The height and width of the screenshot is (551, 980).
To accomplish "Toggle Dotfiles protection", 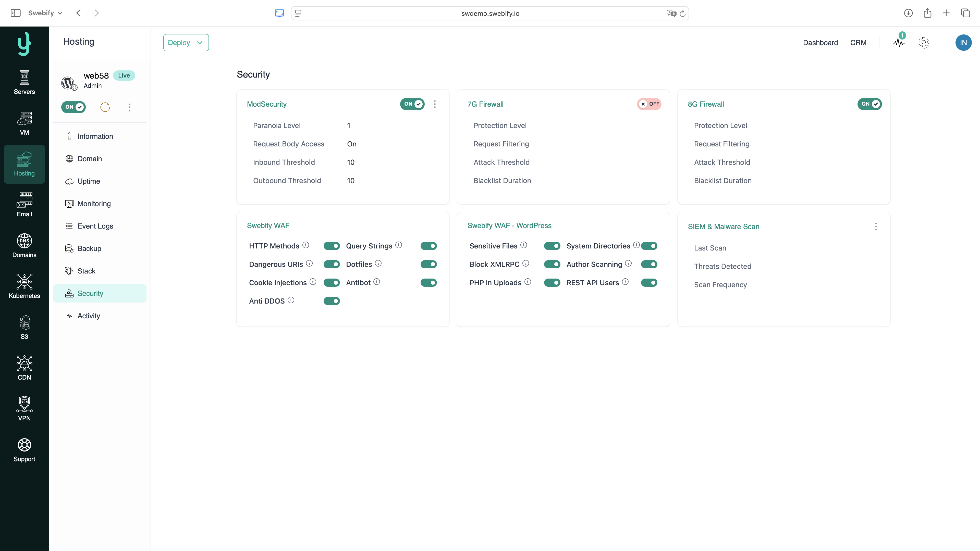I will (429, 264).
